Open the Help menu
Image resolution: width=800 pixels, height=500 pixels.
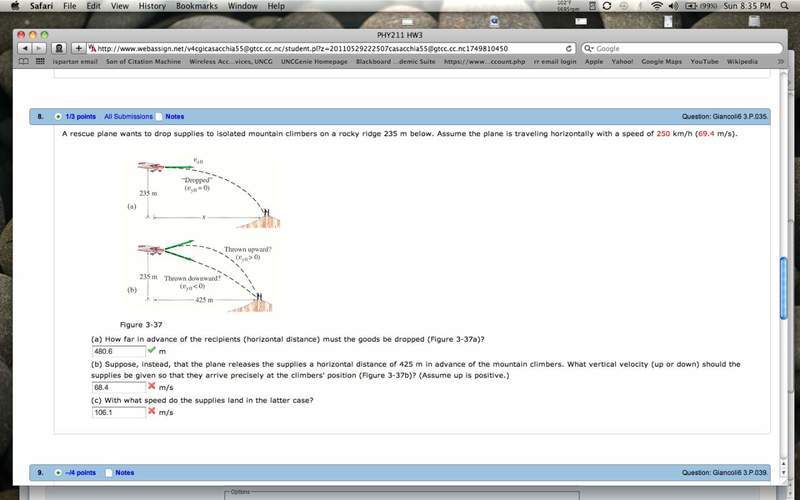(x=276, y=6)
